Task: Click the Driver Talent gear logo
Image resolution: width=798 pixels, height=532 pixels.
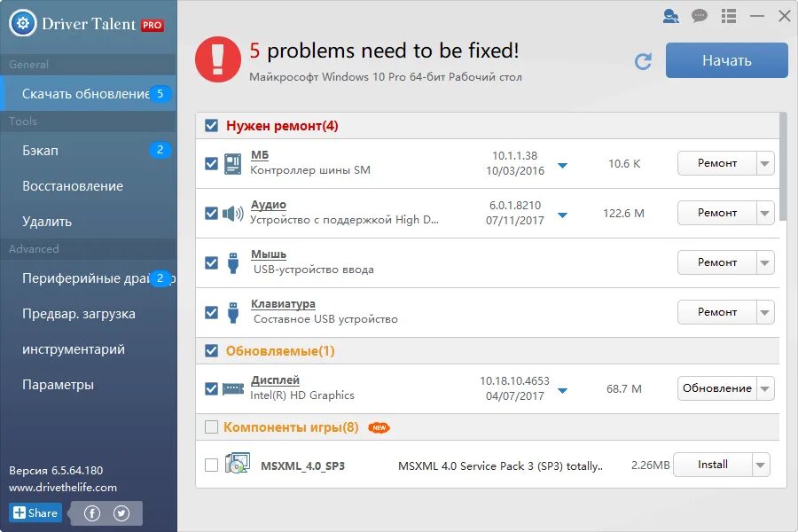Action: 23,23
